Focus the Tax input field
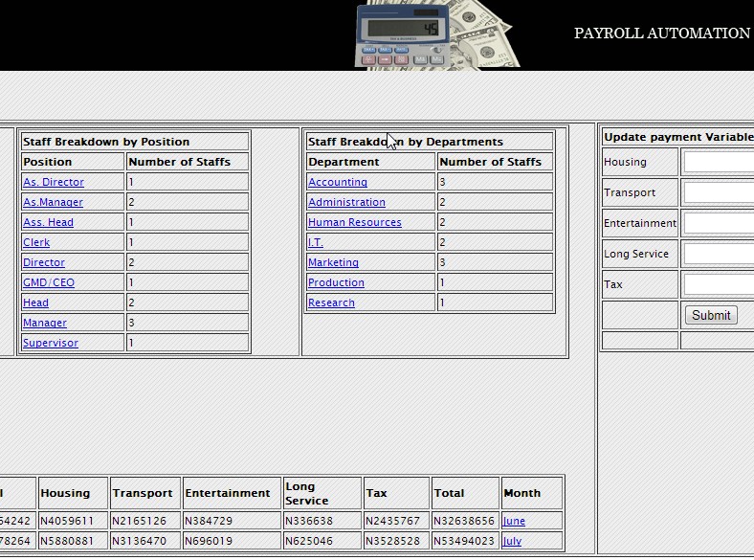The height and width of the screenshot is (560, 754). [719, 284]
